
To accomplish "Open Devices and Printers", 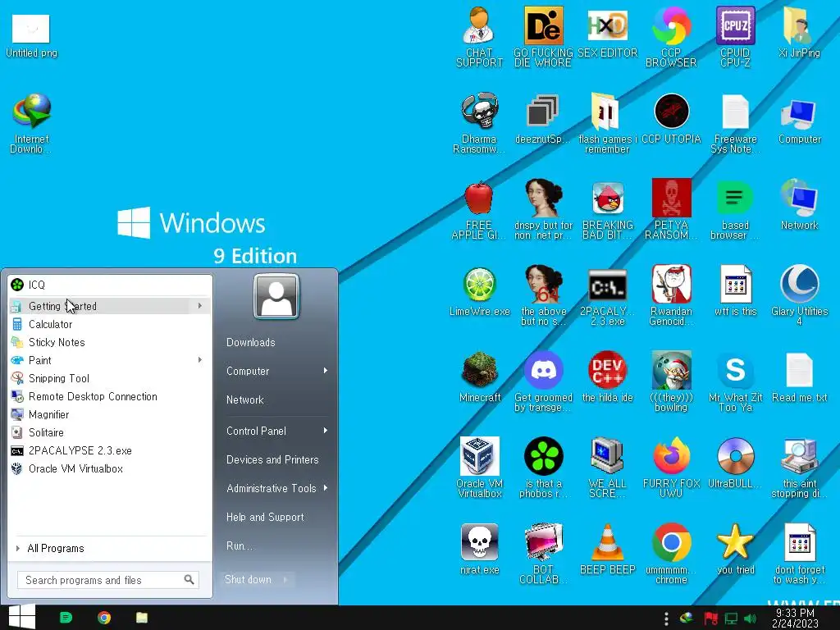I will pos(272,459).
